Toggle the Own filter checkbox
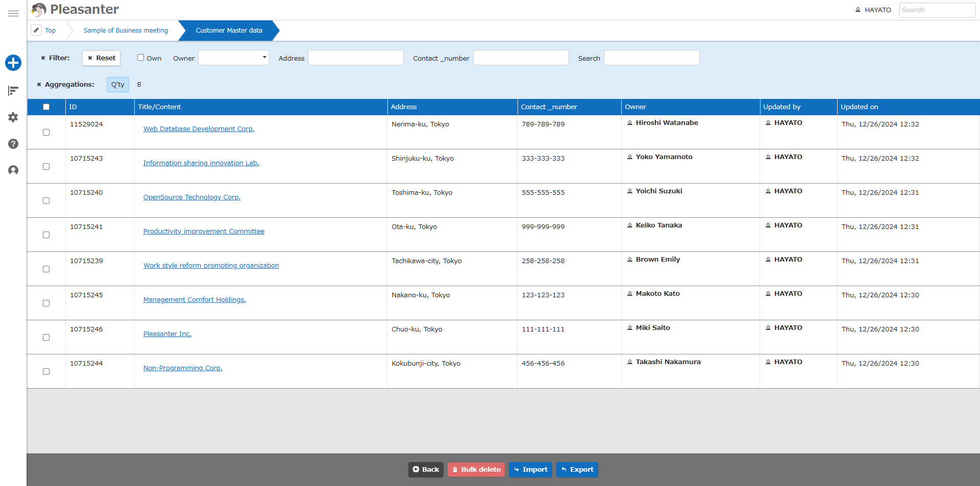The image size is (980, 486). click(140, 58)
